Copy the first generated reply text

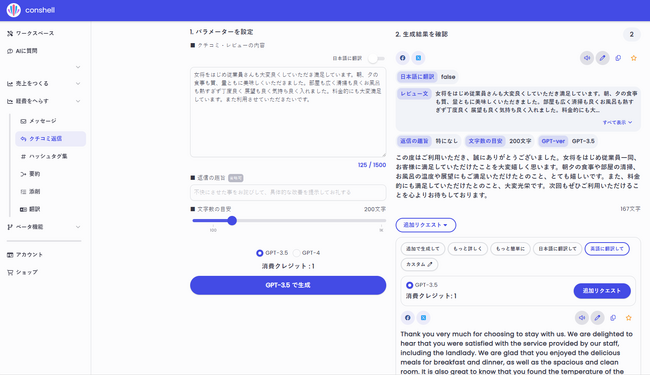coord(618,58)
